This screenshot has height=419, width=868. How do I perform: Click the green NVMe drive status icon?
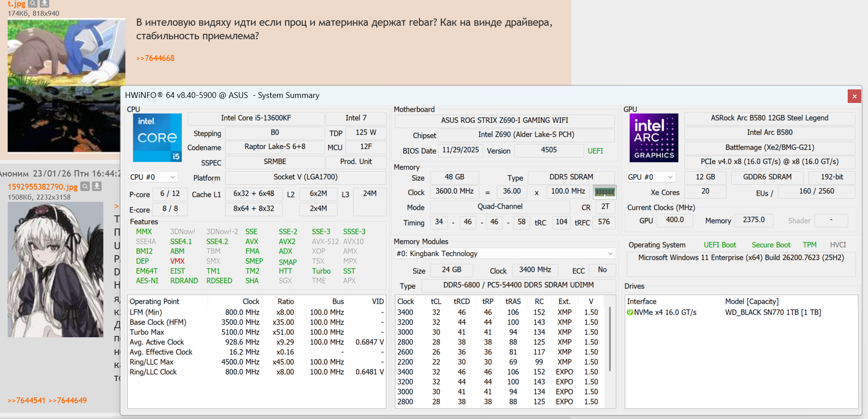pyautogui.click(x=630, y=312)
